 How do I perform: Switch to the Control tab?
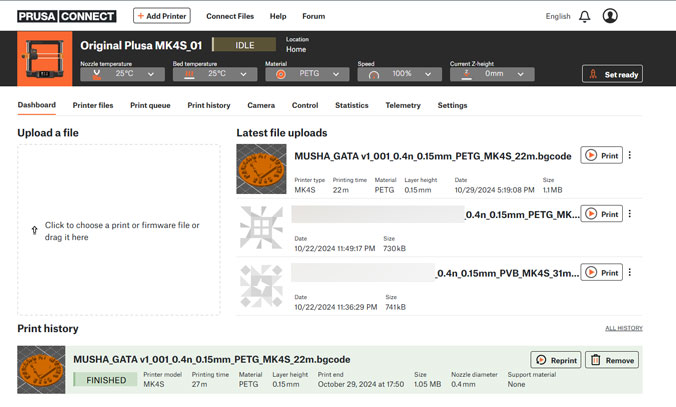[305, 105]
